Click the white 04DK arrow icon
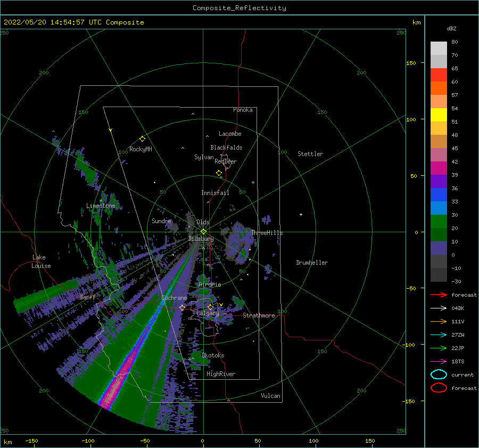 pos(439,308)
